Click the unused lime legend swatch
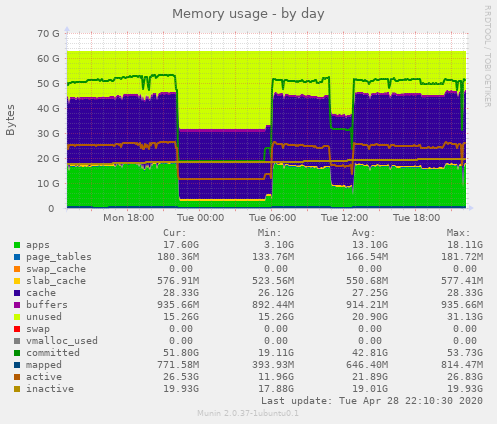 [17, 317]
